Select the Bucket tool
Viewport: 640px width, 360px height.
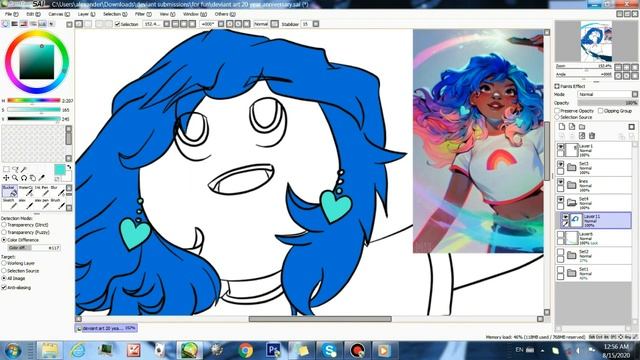pyautogui.click(x=9, y=191)
